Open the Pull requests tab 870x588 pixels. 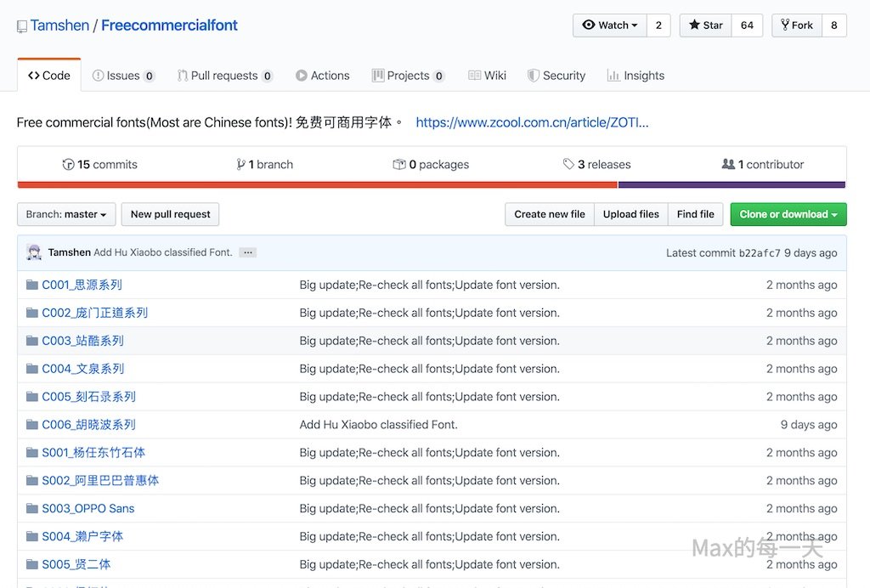(224, 76)
